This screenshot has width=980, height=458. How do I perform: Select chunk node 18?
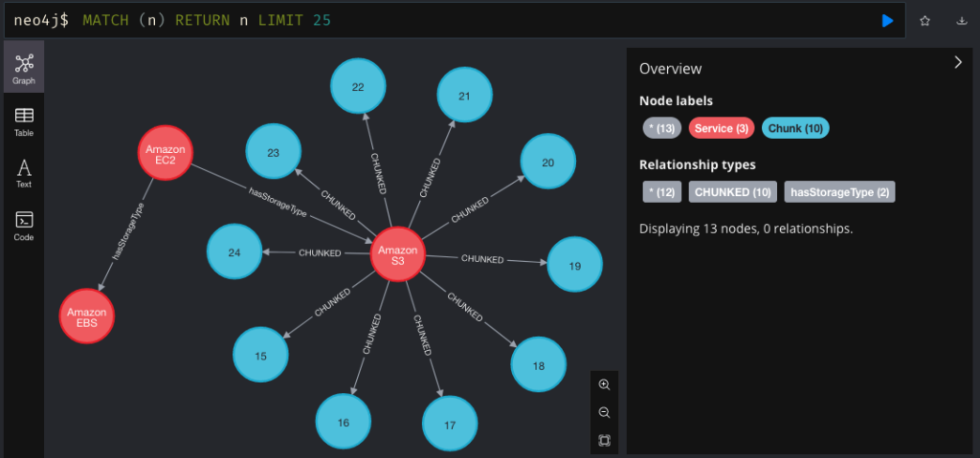[x=539, y=365]
